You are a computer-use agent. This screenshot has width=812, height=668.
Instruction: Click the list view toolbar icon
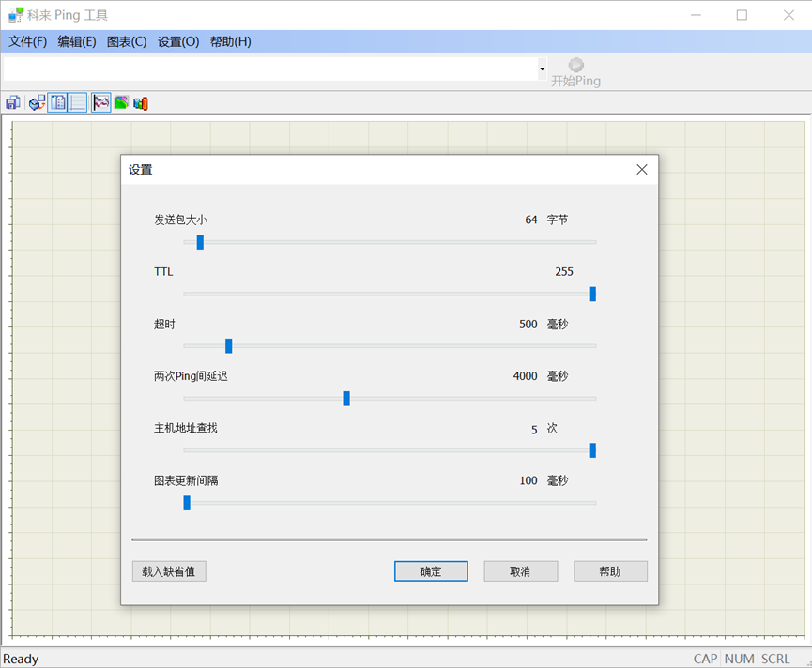[77, 102]
